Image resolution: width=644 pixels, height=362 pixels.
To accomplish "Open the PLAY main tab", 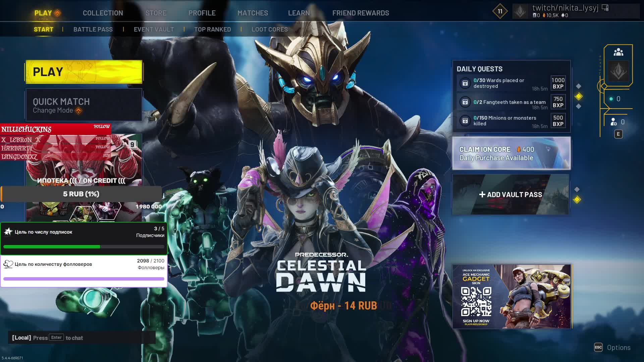I will click(x=43, y=13).
